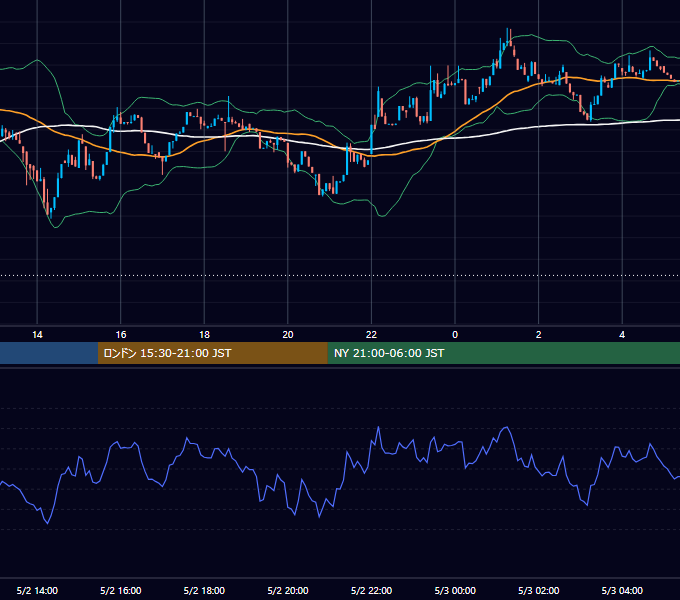Click the ロンドン 15:30-21:00 JST session bar
The width and height of the screenshot is (680, 600).
coord(212,353)
